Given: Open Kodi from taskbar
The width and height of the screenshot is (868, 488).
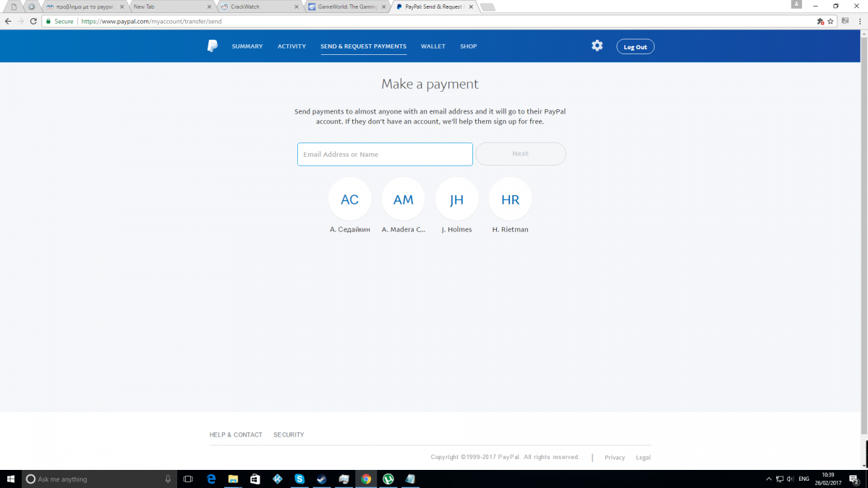Looking at the screenshot, I should [x=278, y=479].
